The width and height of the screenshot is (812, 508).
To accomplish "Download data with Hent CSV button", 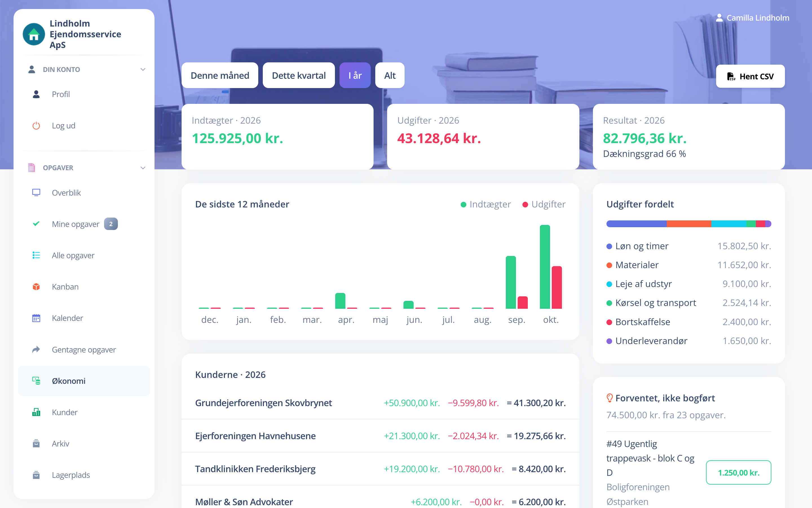I will 750,76.
